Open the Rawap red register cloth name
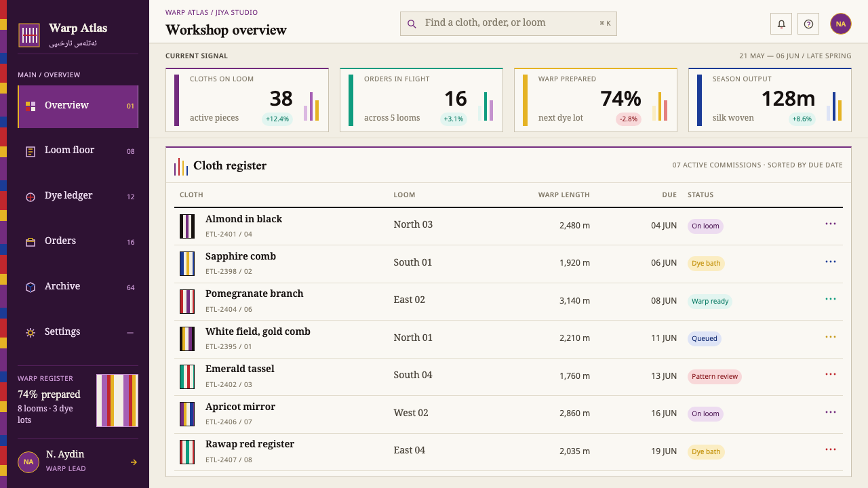868x488 pixels. pos(250,444)
